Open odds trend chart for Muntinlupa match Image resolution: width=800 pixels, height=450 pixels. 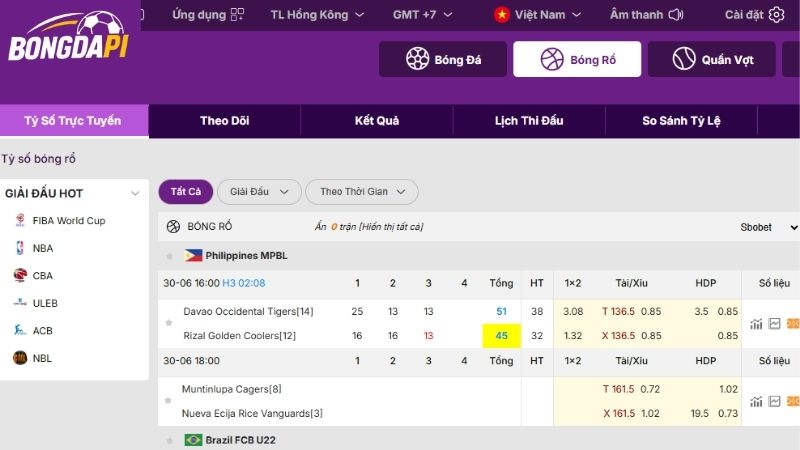click(774, 402)
